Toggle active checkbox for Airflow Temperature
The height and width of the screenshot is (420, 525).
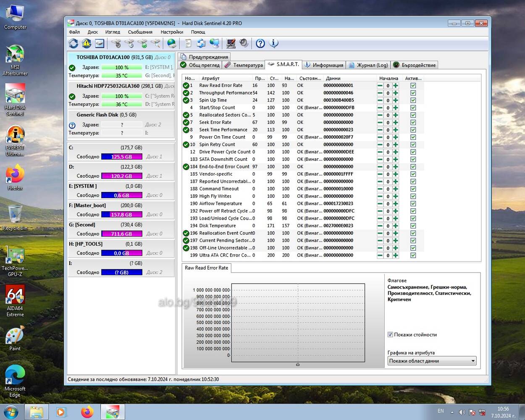pyautogui.click(x=413, y=204)
